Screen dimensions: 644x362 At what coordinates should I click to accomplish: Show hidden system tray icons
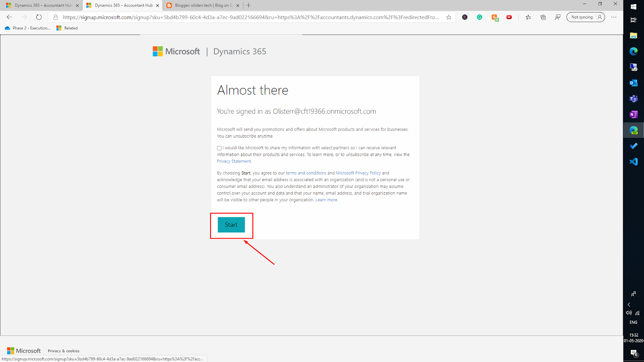[629, 304]
